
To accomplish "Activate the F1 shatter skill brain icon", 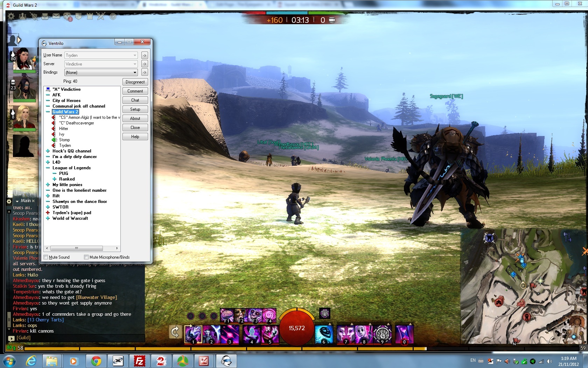I will pyautogui.click(x=227, y=315).
